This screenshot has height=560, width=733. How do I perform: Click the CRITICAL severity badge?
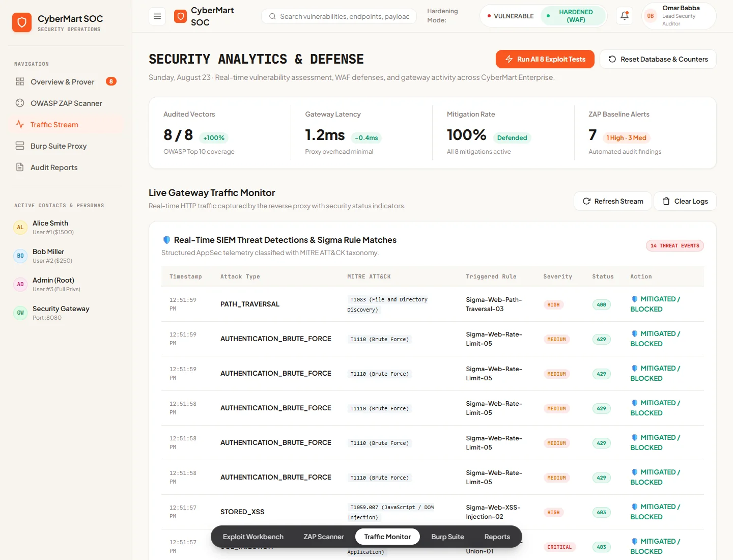point(559,547)
